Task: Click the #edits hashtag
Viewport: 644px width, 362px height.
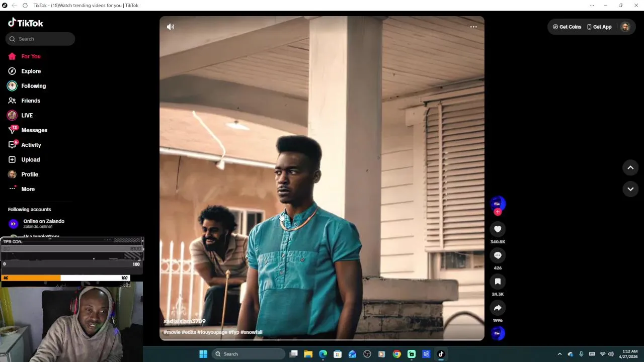Action: coord(189,332)
